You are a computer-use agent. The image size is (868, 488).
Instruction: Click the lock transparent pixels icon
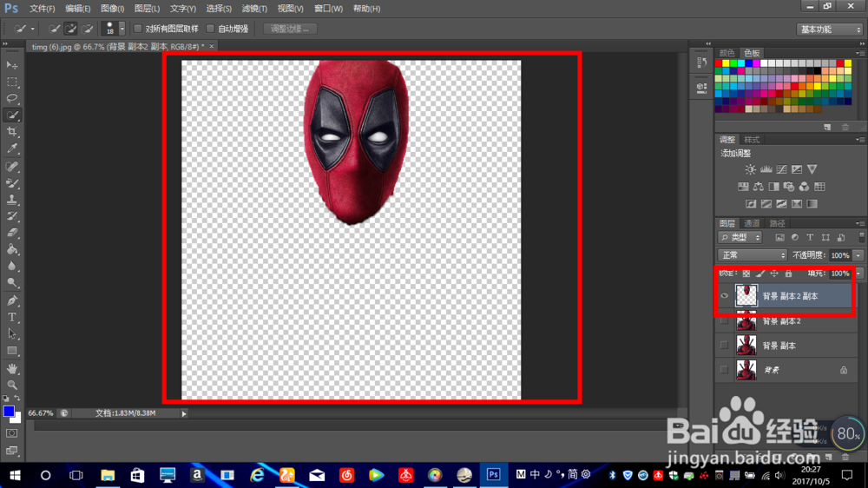coord(746,274)
